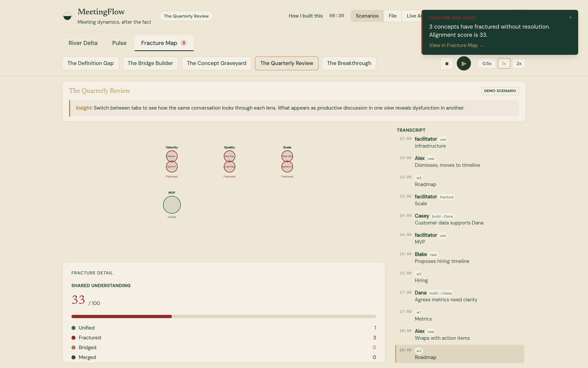Switch to the File mode
This screenshot has width=588, height=368.
coord(392,16)
